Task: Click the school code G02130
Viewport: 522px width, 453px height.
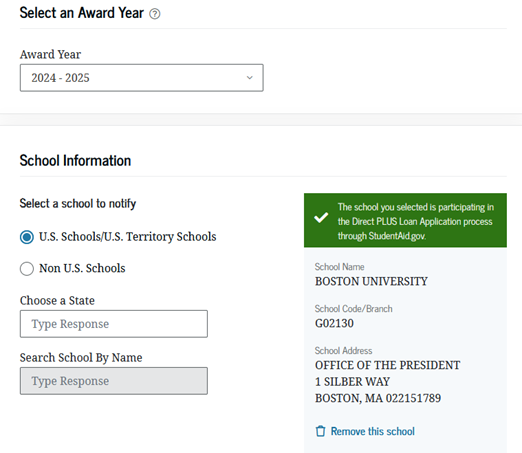Action: (x=334, y=323)
